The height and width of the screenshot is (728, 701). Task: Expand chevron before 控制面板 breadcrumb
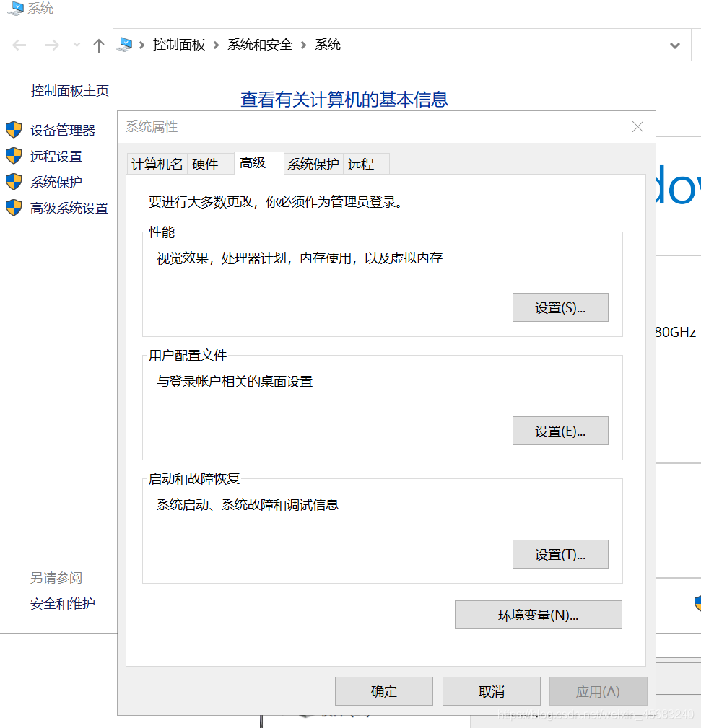click(142, 45)
